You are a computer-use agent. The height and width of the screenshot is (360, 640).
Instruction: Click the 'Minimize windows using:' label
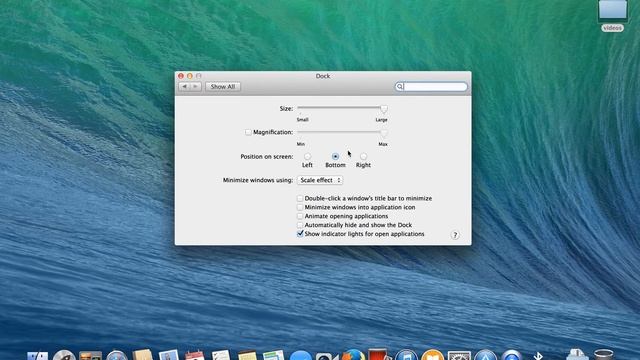pos(258,180)
